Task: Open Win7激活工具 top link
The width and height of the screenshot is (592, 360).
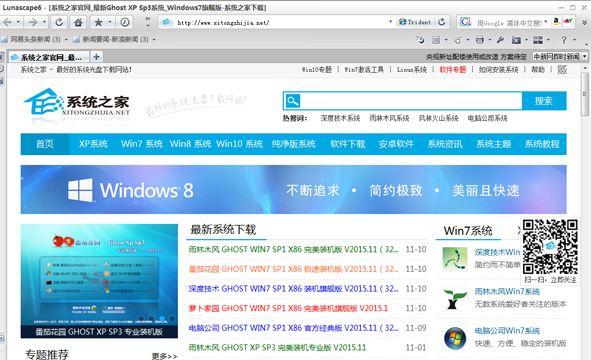Action: coord(364,69)
